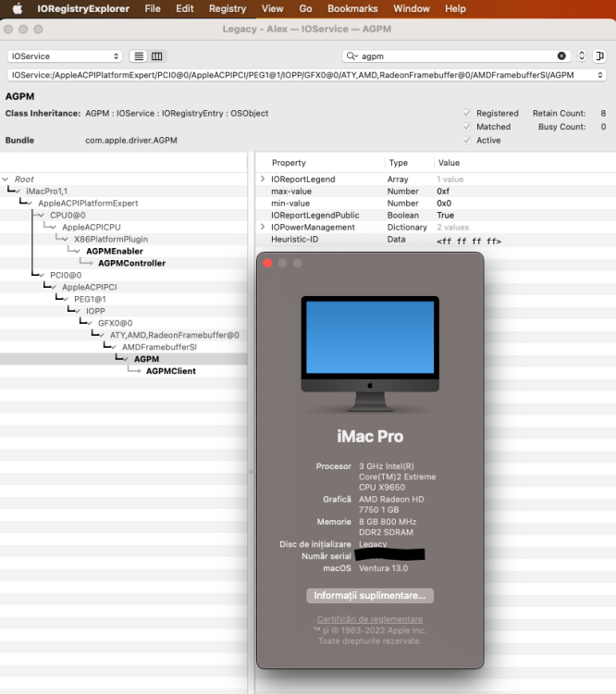Image resolution: width=616 pixels, height=694 pixels.
Task: Open the IOService path popup
Action: (306, 75)
